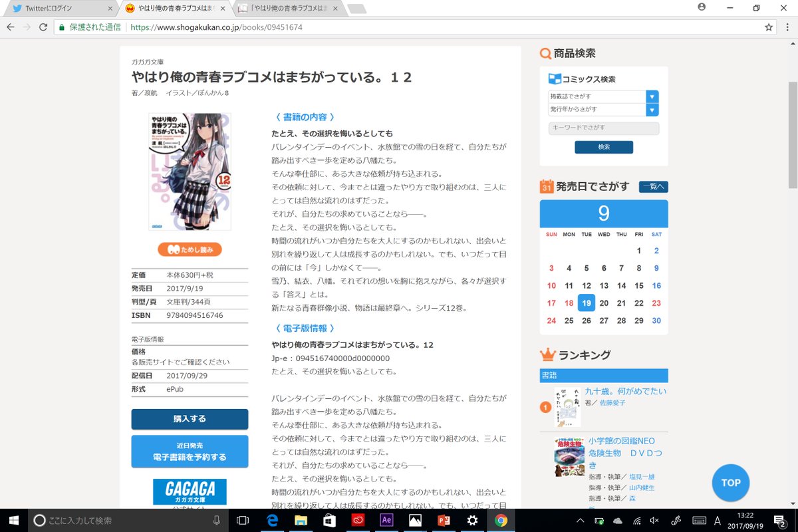
Task: Click the green secure padlock icon
Action: pos(62,27)
